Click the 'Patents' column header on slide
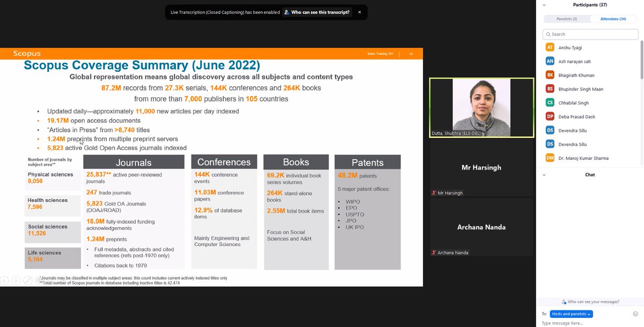Screen dimensions: 644x327 [x=368, y=162]
